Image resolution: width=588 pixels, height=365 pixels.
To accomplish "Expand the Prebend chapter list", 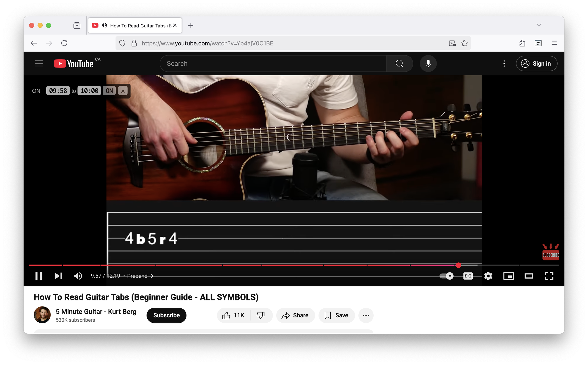I will coord(140,276).
